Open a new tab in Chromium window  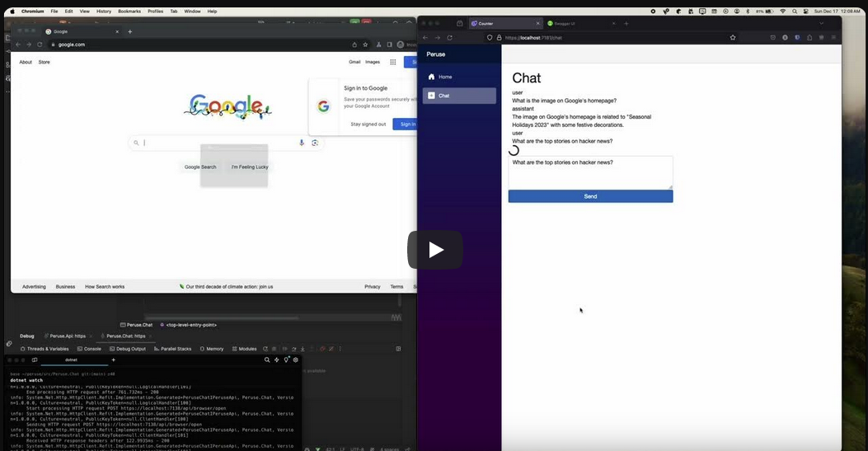[130, 31]
